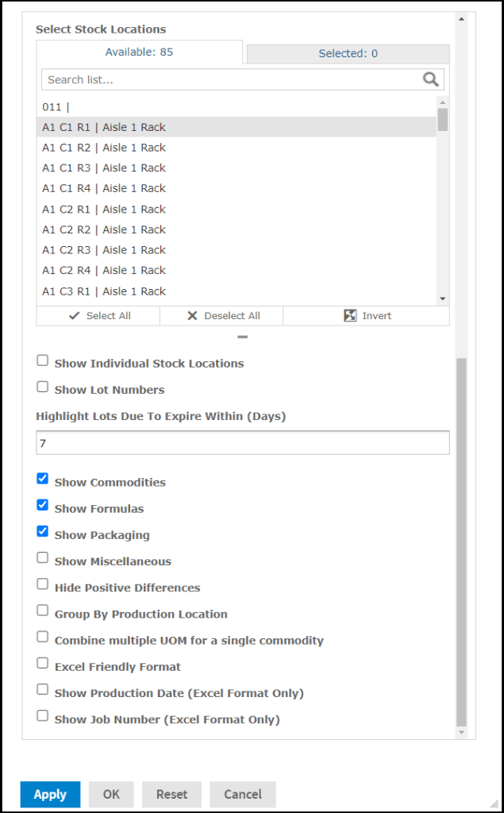
Task: Enable Show Lot Numbers option
Action: pos(43,387)
